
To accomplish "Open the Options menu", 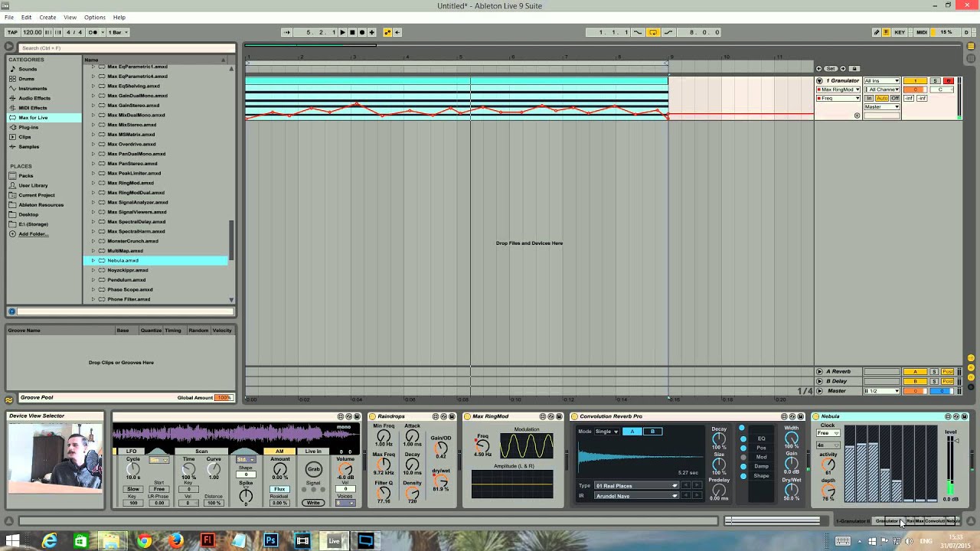I will point(95,17).
